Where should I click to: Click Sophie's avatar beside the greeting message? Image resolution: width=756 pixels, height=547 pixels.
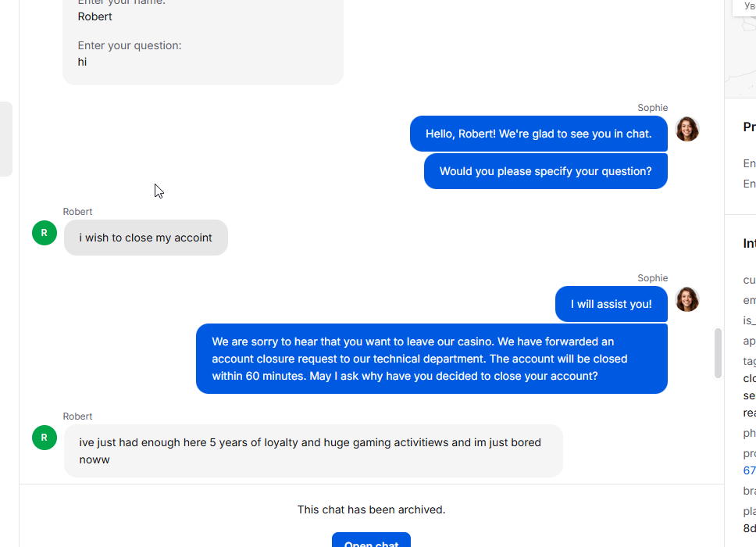687,129
